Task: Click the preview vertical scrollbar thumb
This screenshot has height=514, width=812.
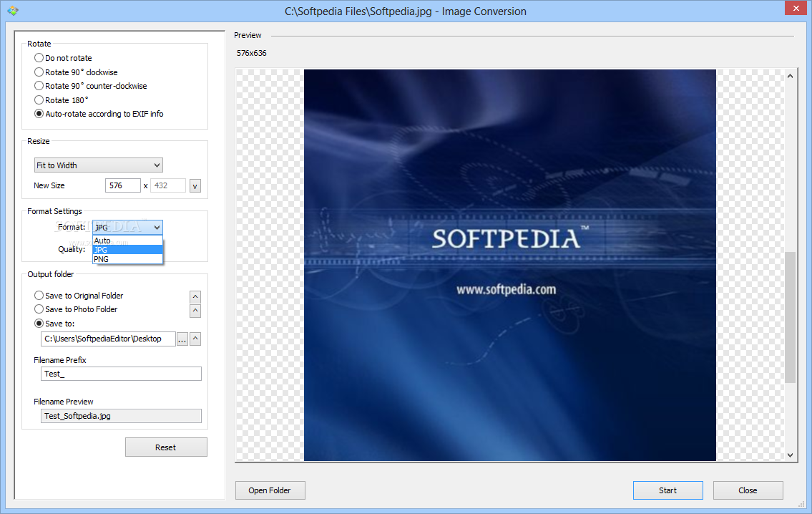Action: (x=790, y=317)
